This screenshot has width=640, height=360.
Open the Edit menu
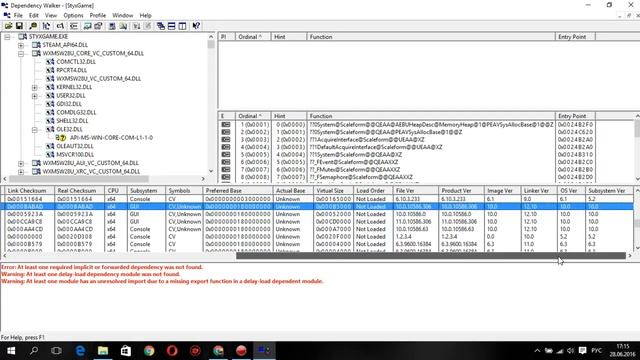pos(34,15)
